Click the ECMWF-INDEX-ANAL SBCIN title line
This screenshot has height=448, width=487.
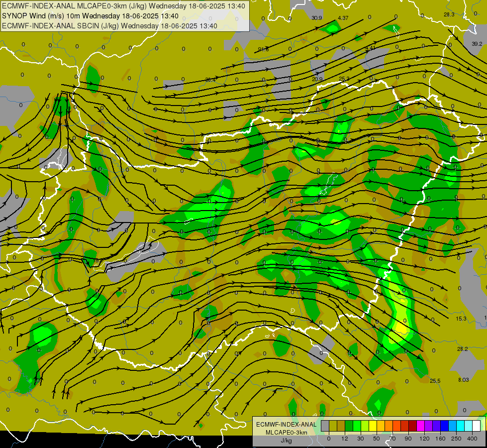coord(109,26)
